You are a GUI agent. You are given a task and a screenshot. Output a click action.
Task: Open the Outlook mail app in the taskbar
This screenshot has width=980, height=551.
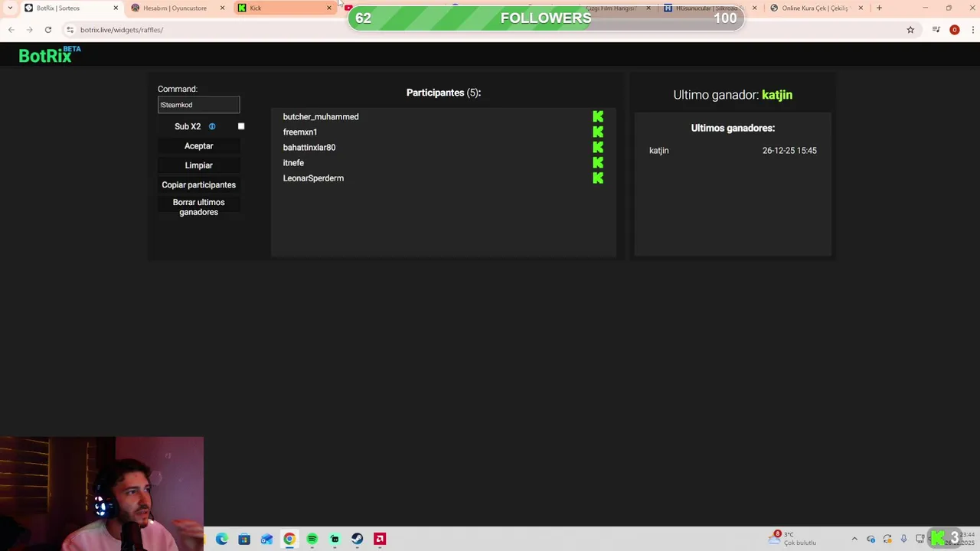click(x=266, y=539)
